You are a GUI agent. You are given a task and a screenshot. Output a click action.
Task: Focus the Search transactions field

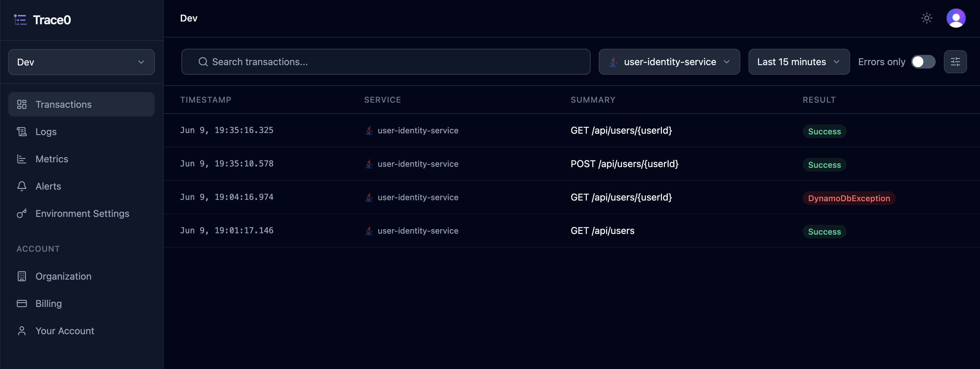coord(385,62)
